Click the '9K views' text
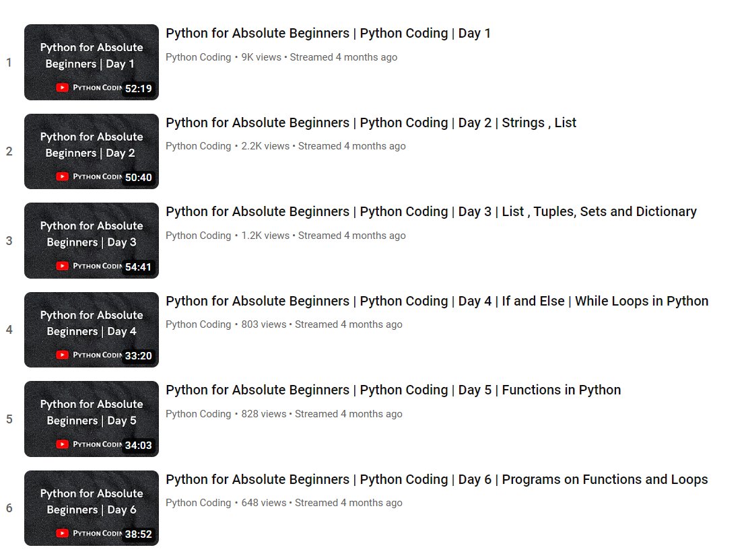 pyautogui.click(x=261, y=57)
